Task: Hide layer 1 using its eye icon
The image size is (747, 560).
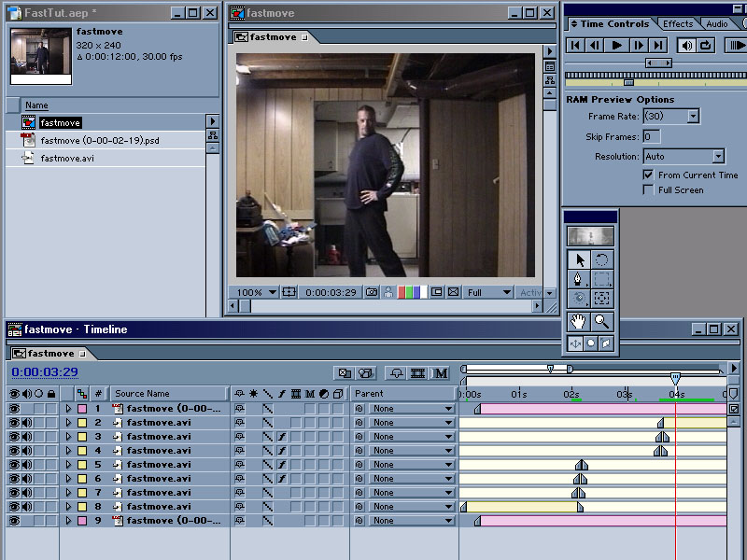Action: (x=14, y=409)
